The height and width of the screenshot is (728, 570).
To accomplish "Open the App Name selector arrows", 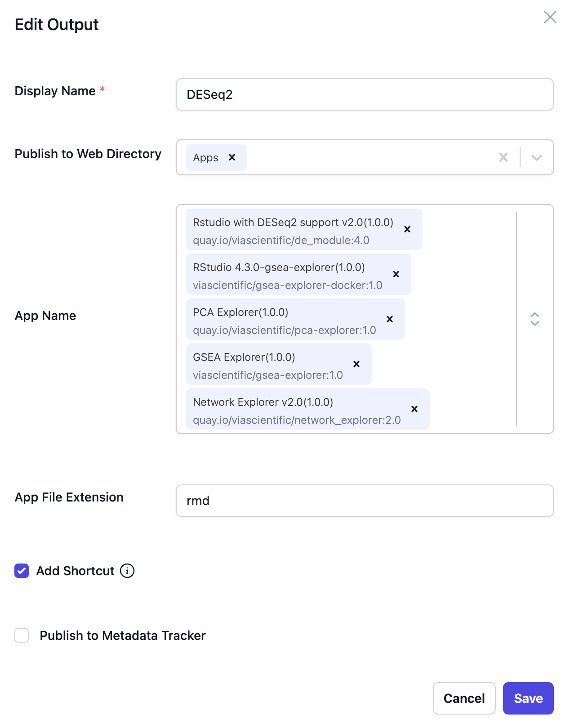I will point(535,319).
